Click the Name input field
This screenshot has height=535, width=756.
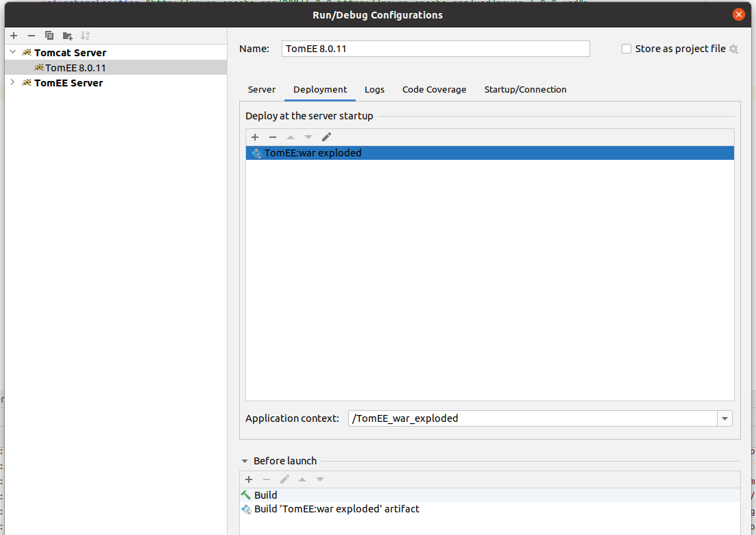435,49
